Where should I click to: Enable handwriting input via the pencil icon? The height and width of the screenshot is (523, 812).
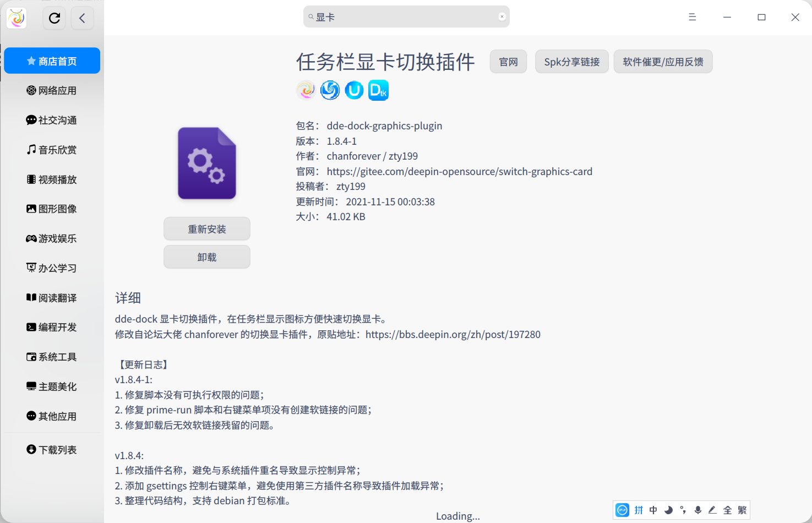[712, 510]
